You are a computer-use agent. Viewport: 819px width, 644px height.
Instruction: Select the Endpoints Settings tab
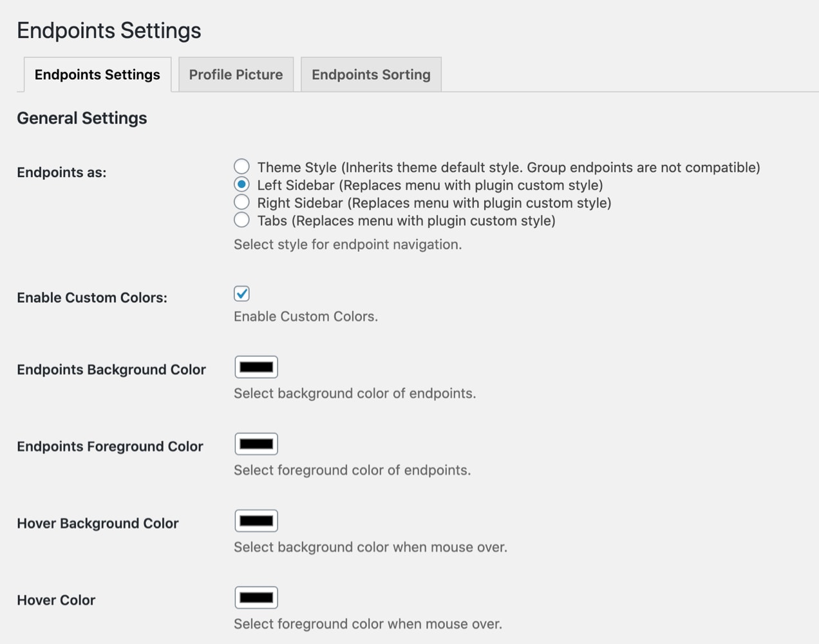[x=97, y=74]
